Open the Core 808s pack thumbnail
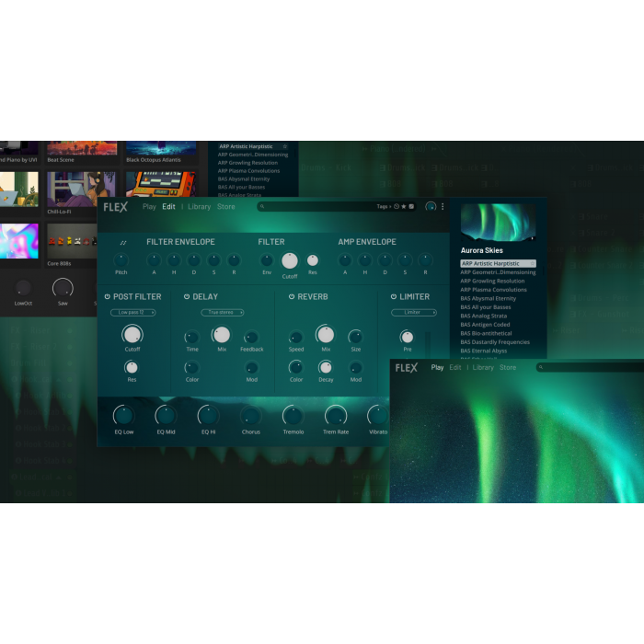 pyautogui.click(x=72, y=241)
